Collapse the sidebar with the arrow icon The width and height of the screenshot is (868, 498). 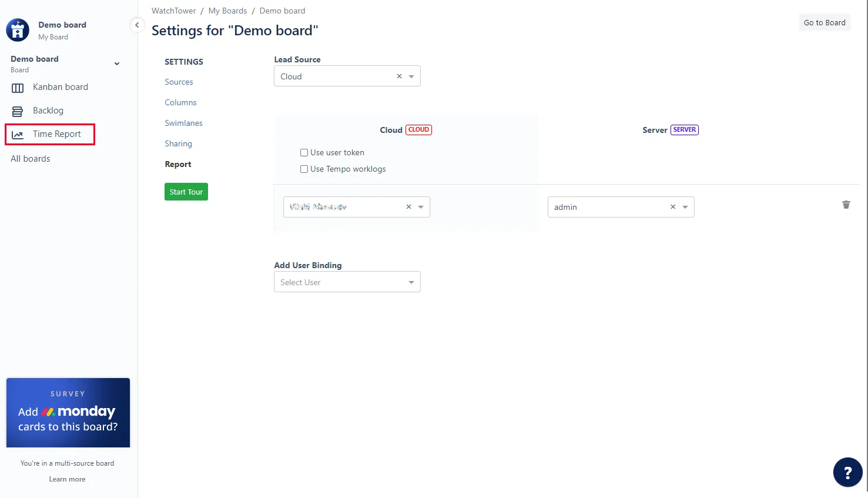tap(137, 25)
